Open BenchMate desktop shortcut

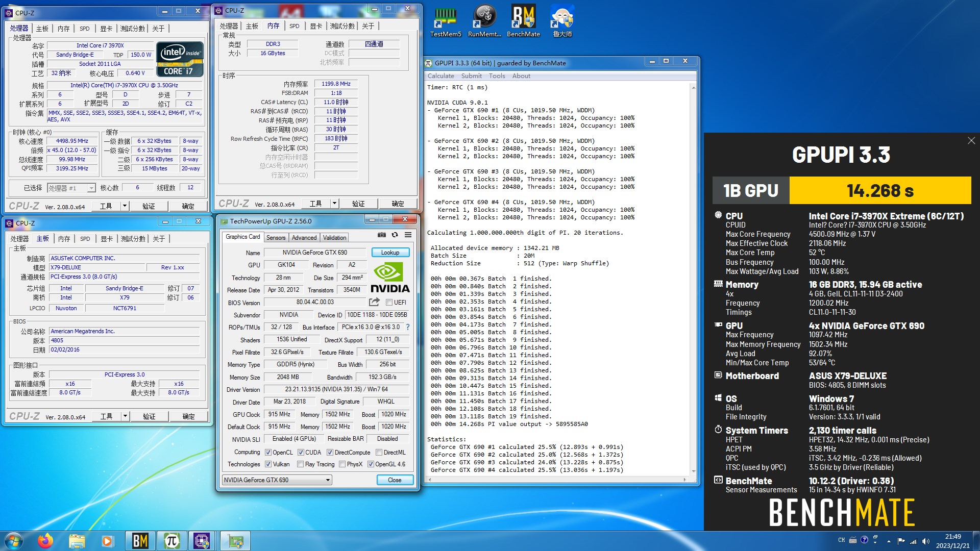pos(523,22)
